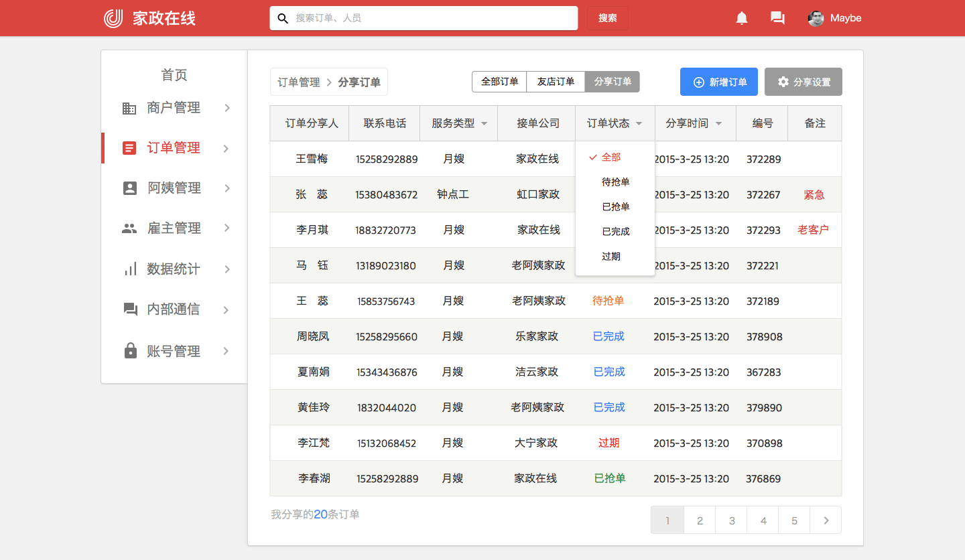Click the 阿姨管理 person icon

[x=130, y=188]
